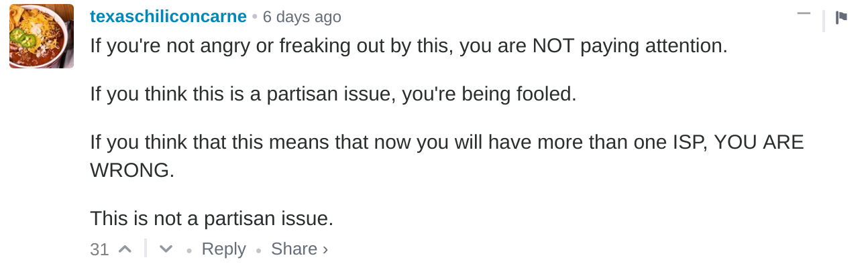
Task: Upvote the comment with the up arrow
Action: click(125, 249)
